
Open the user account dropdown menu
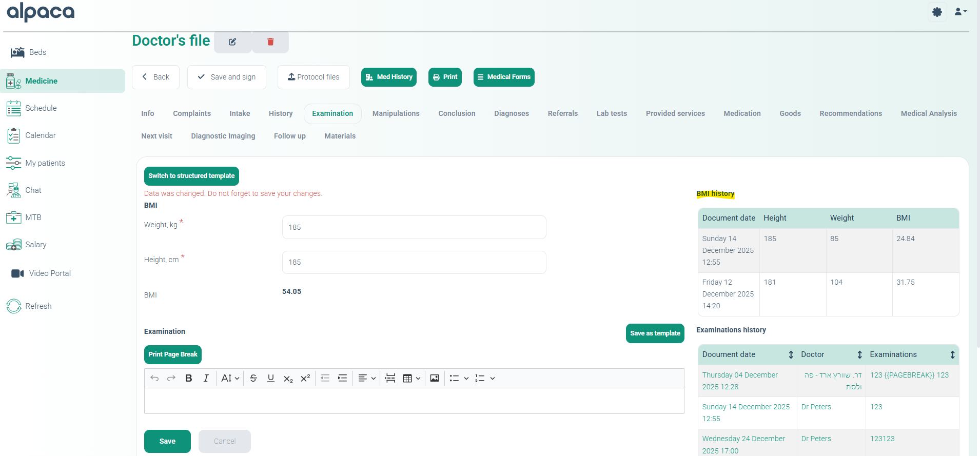click(x=960, y=12)
